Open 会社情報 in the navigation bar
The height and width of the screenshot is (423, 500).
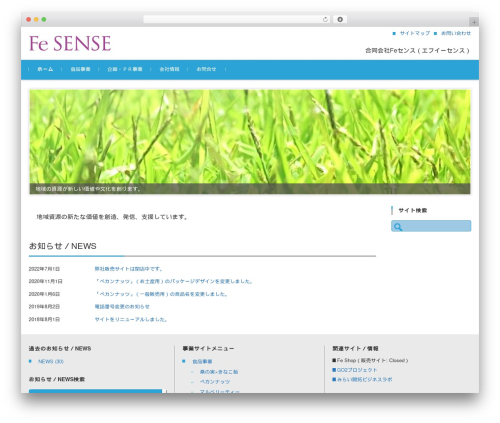(x=169, y=69)
